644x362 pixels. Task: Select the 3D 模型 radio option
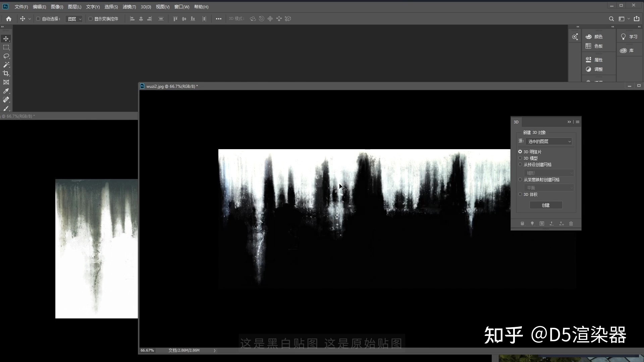(520, 158)
